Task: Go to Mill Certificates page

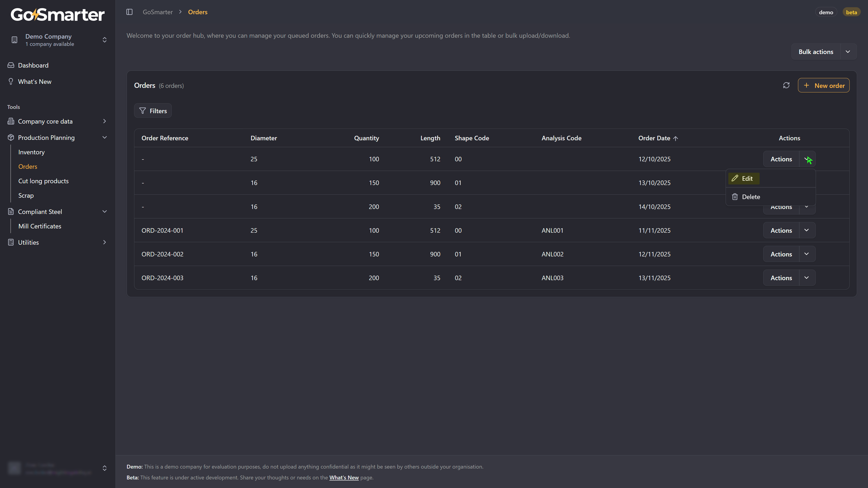Action: point(40,226)
